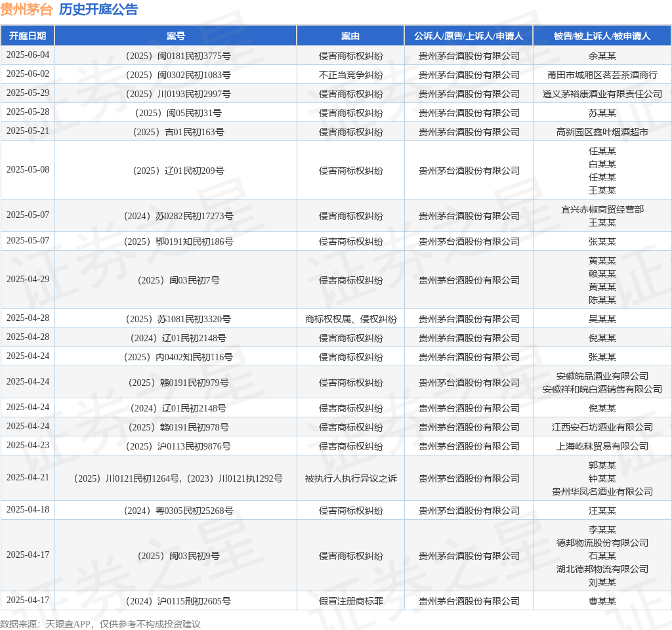The image size is (672, 630).
Task: Click the 案号 column header
Action: 176,36
